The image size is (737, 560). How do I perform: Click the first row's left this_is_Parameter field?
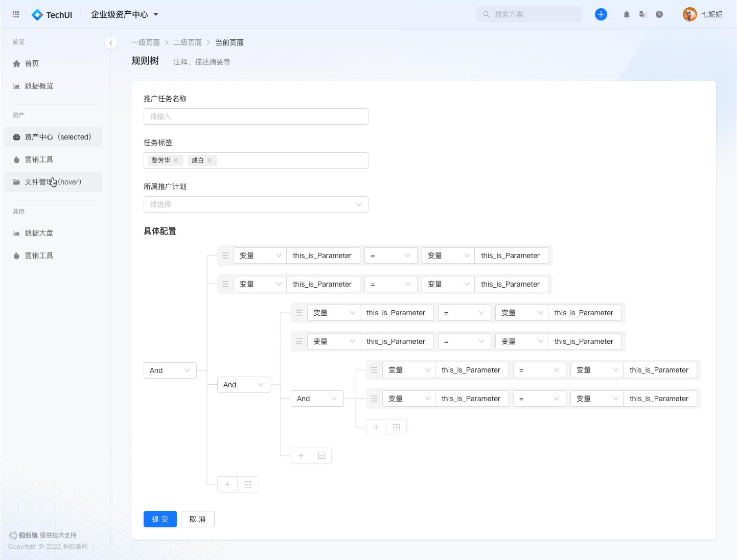(x=324, y=255)
